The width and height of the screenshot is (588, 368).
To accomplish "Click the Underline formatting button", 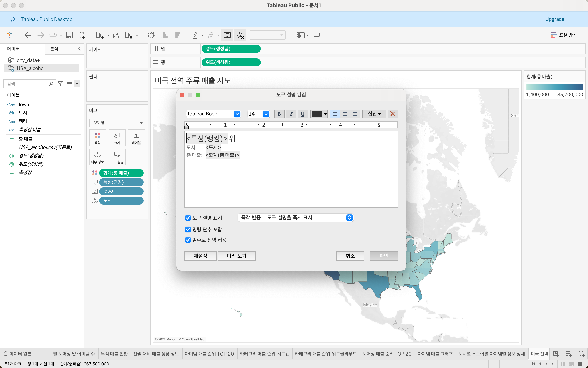I will point(303,114).
